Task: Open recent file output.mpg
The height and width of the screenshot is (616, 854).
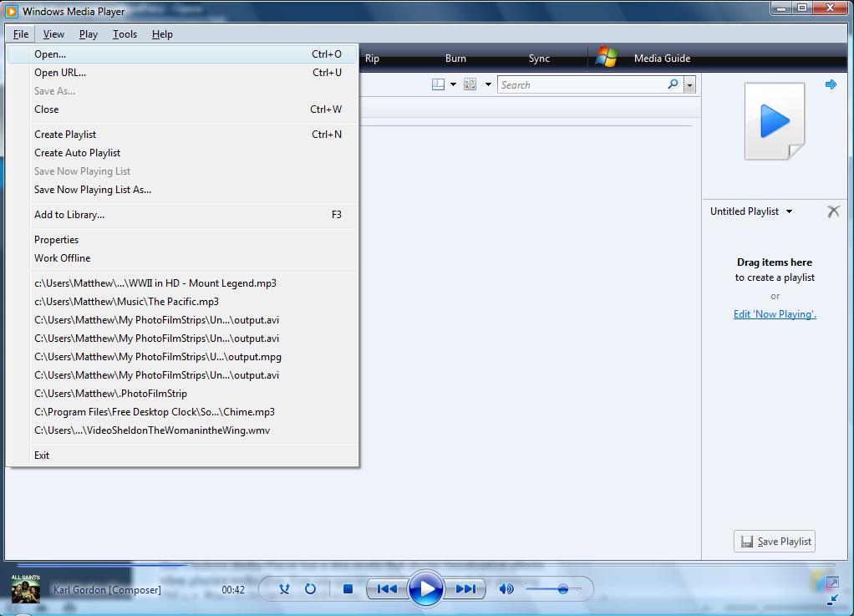Action: click(182, 357)
